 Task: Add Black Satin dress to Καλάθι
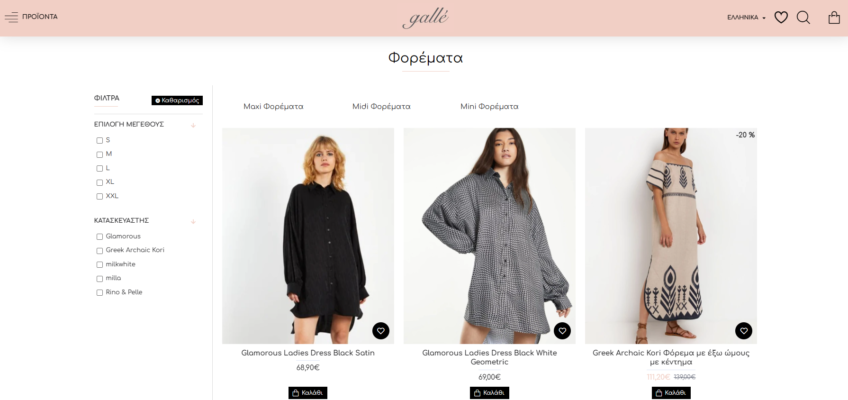308,393
